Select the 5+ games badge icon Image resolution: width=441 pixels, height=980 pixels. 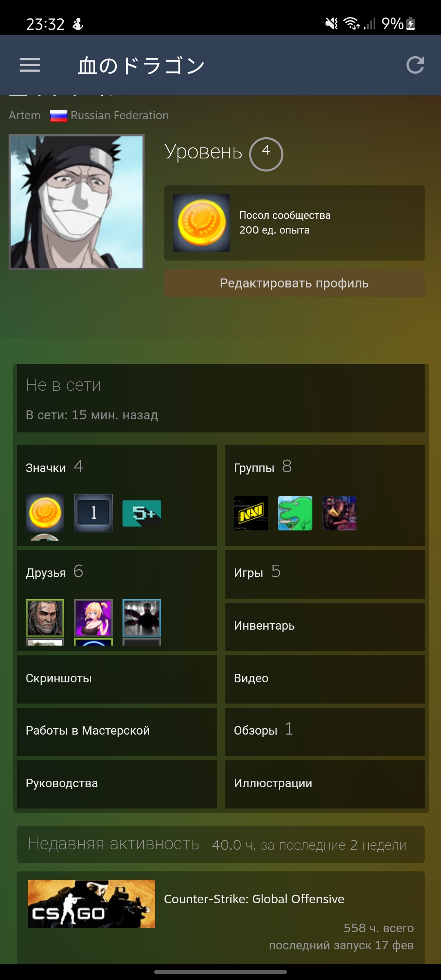pyautogui.click(x=142, y=513)
